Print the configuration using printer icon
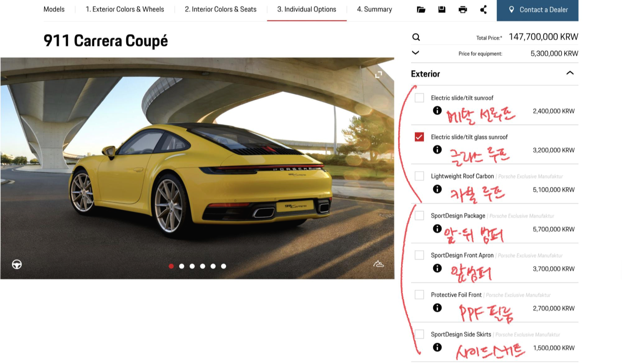The width and height of the screenshot is (622, 364). pos(462,10)
